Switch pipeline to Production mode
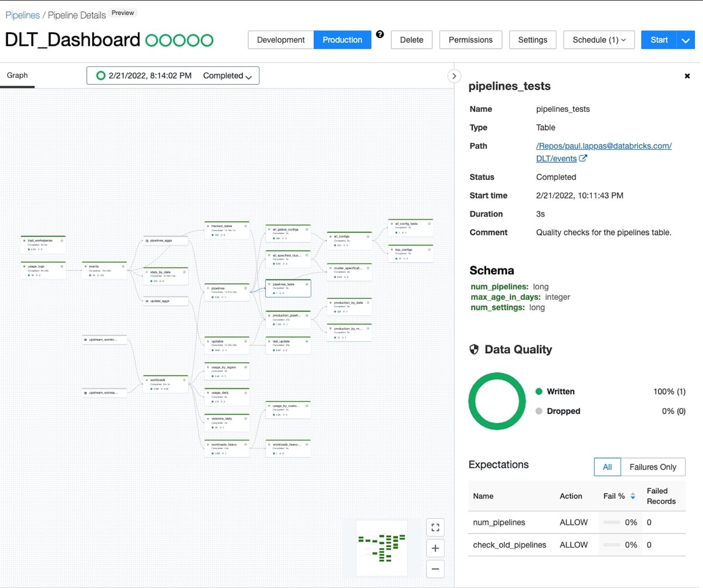 coord(342,40)
